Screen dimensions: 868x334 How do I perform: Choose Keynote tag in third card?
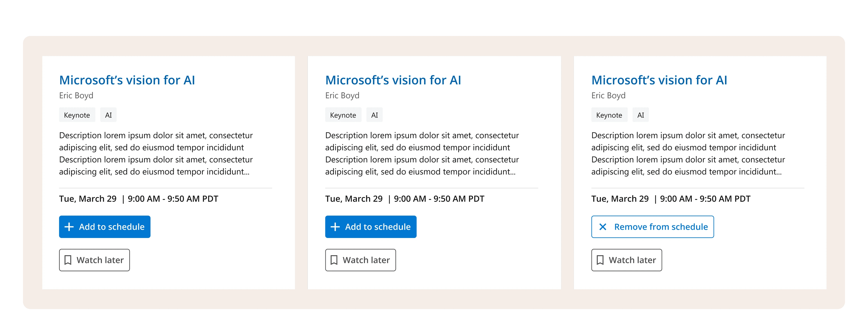tap(609, 115)
